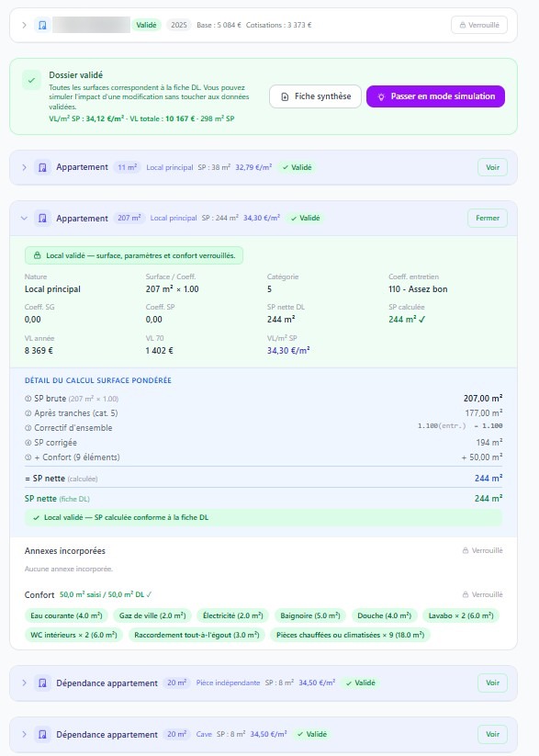
Task: Click the green check icon of Dossier validé
Action: 31,81
